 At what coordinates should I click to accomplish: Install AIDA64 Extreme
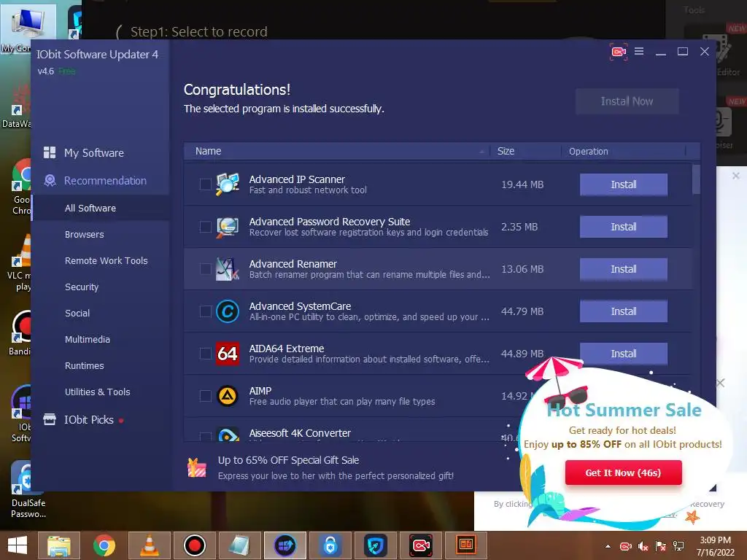coord(623,353)
